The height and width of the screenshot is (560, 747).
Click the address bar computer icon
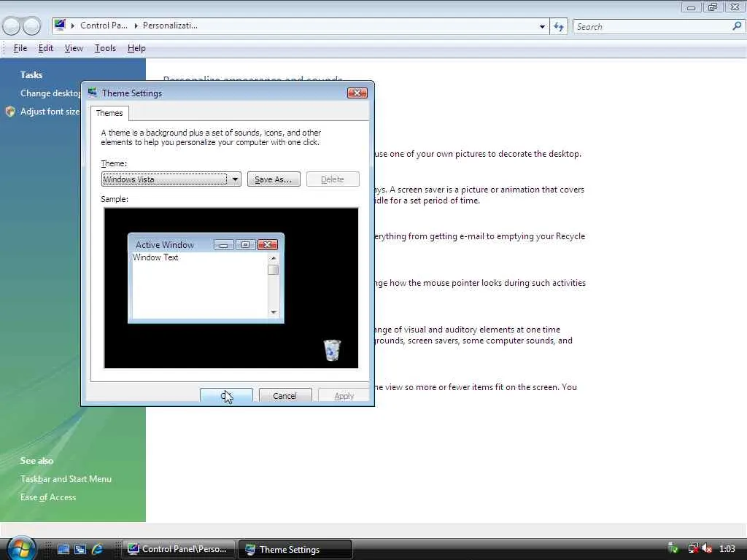pyautogui.click(x=60, y=26)
